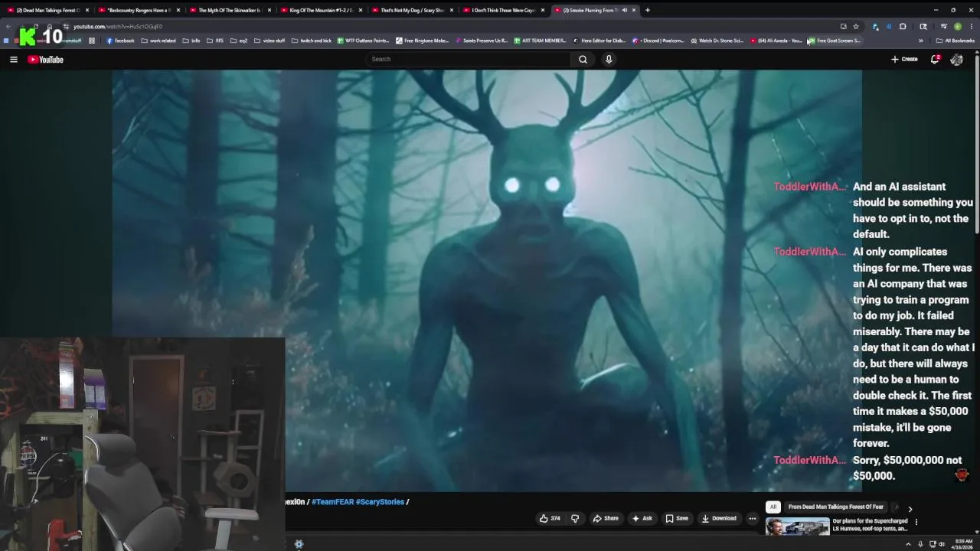Click the YouTube search magnifier button
Viewport: 980px width, 551px height.
(583, 59)
